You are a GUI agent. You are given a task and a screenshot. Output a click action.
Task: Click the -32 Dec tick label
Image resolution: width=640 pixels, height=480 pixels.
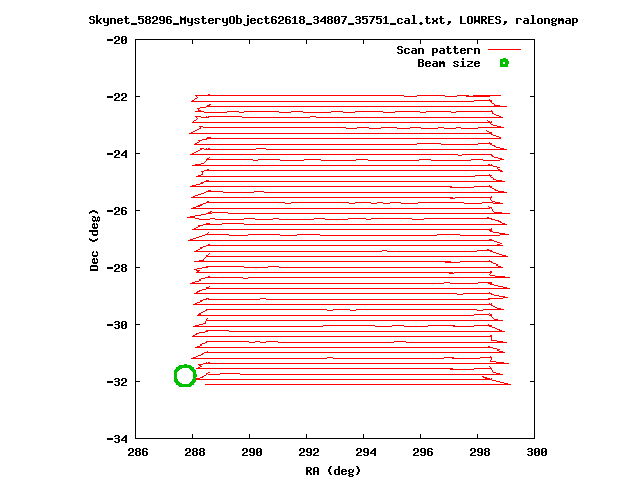coord(117,382)
